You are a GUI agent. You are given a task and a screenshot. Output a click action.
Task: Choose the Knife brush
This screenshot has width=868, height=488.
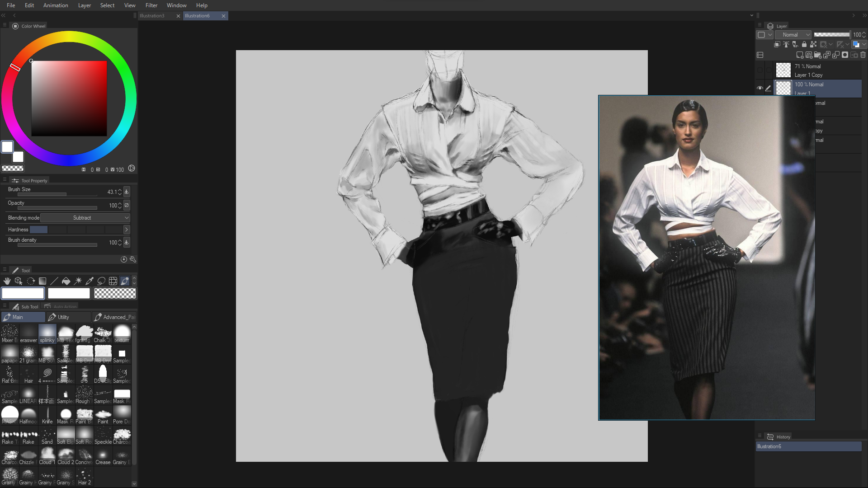coord(47,415)
